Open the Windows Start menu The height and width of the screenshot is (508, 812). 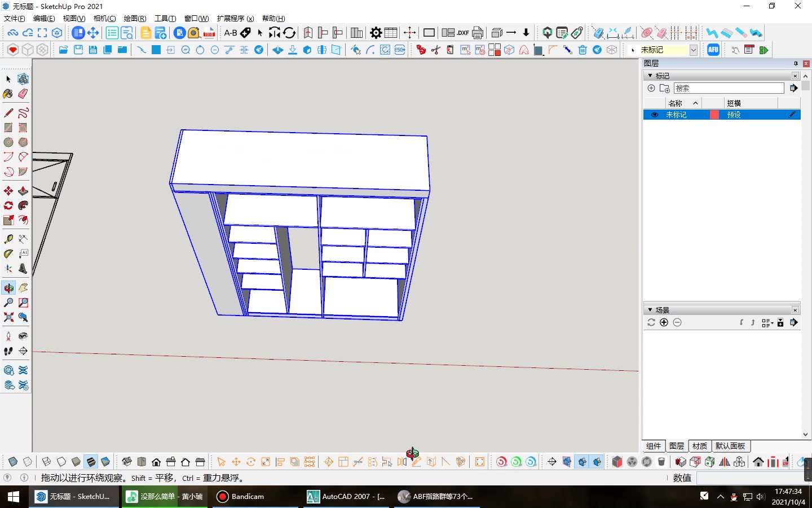(14, 497)
